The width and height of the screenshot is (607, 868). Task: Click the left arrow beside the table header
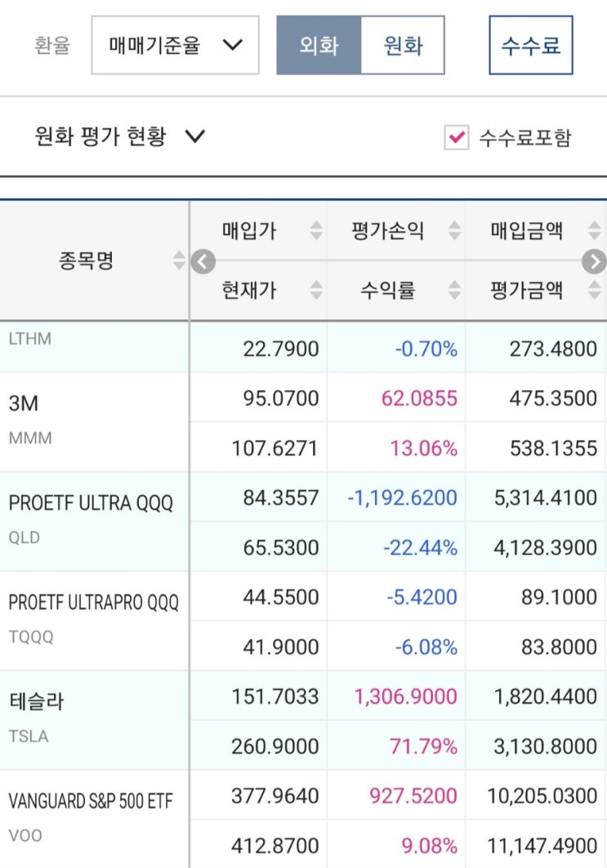(203, 262)
